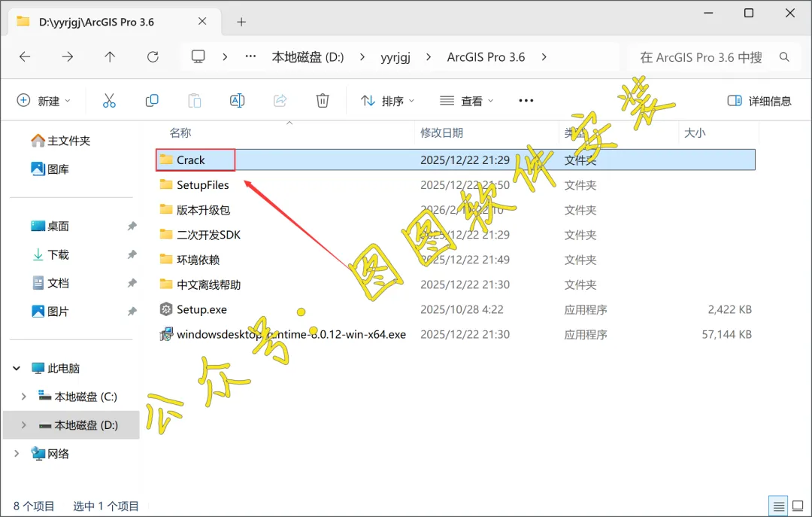Click the Share icon
The width and height of the screenshot is (812, 517).
click(x=280, y=101)
